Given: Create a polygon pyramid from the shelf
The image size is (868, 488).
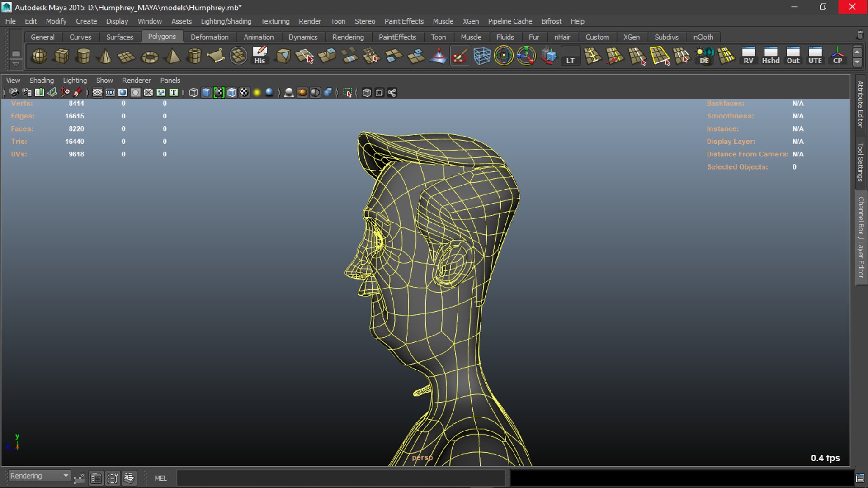Looking at the screenshot, I should click(x=172, y=56).
